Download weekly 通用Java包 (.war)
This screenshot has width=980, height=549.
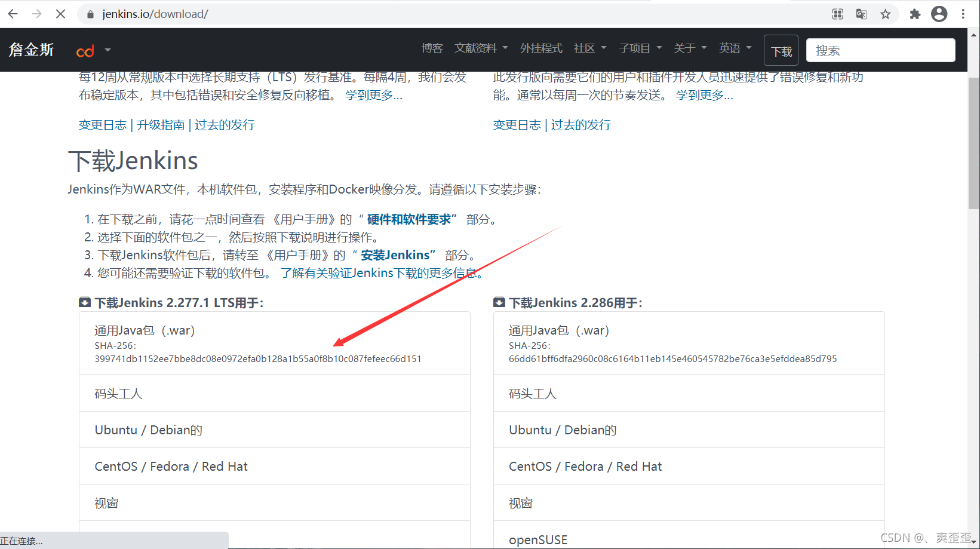click(x=689, y=343)
